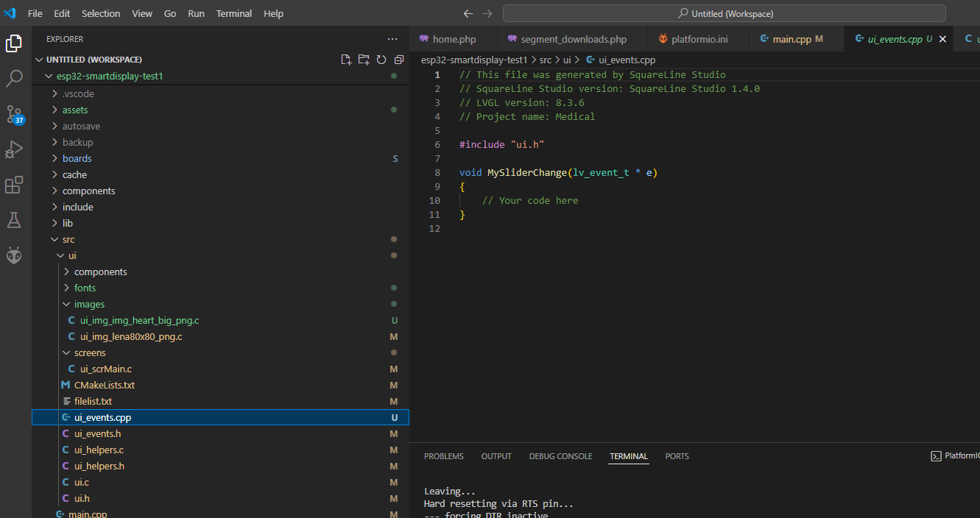Collapse the screens folder
Viewport: 980px width, 518px height.
[x=220, y=352]
